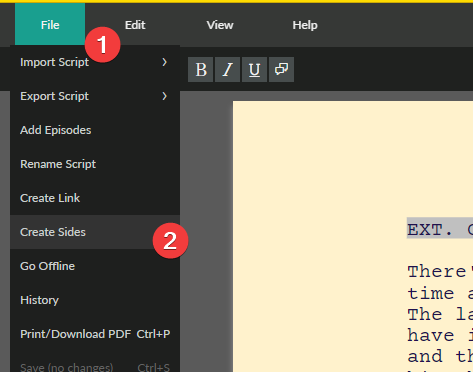Select Create Sides menu item
The width and height of the screenshot is (473, 372).
pyautogui.click(x=95, y=232)
